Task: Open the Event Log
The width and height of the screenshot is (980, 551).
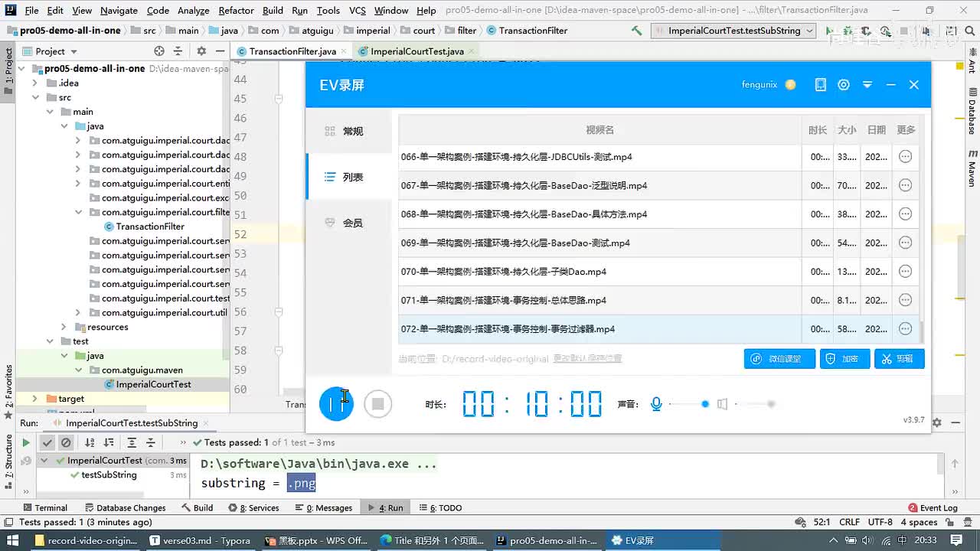Action: (933, 507)
